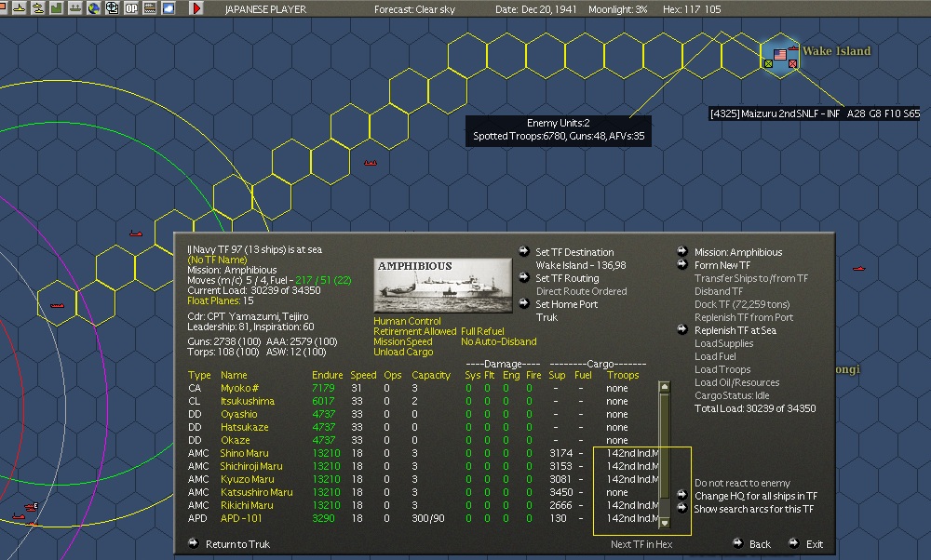The height and width of the screenshot is (560, 931).
Task: Sort ship list by Name column
Action: pos(234,375)
